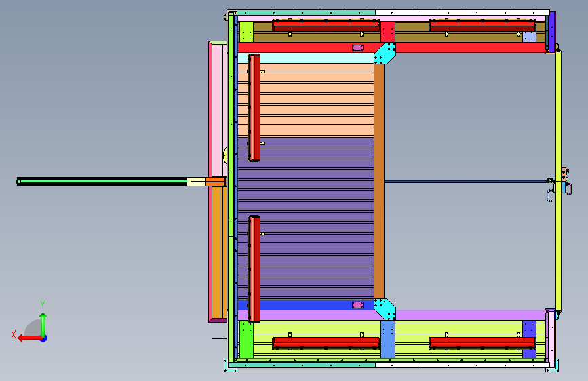Click the red X axis arrow on triad
Image resolution: width=588 pixels, height=381 pixels.
[29, 338]
